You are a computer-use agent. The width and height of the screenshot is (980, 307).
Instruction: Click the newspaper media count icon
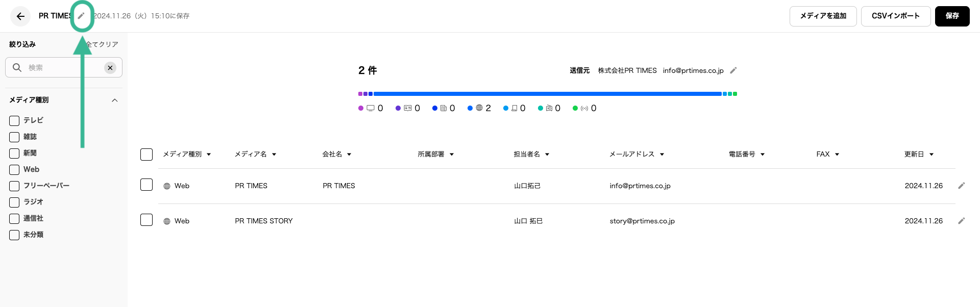coord(444,108)
